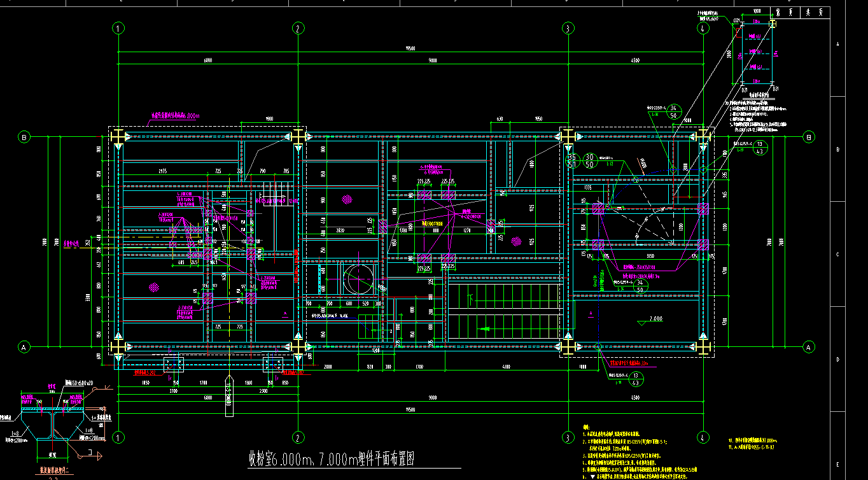Select axis bubble B on the right side
Image resolution: width=868 pixels, height=480 pixels.
pos(809,137)
